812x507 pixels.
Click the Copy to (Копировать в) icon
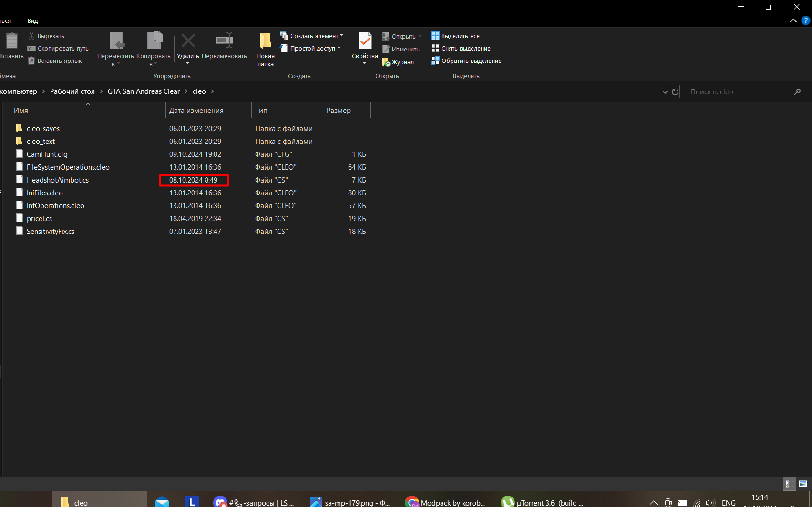tap(154, 41)
